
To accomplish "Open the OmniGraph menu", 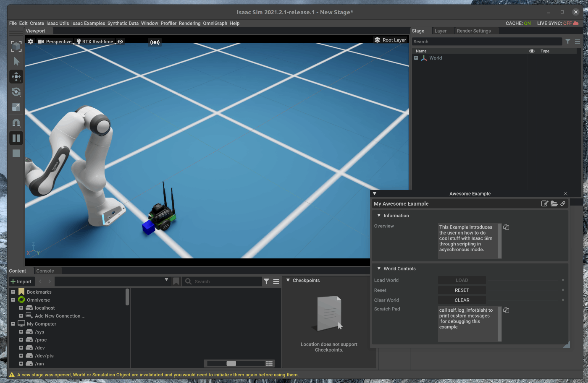I will 215,23.
